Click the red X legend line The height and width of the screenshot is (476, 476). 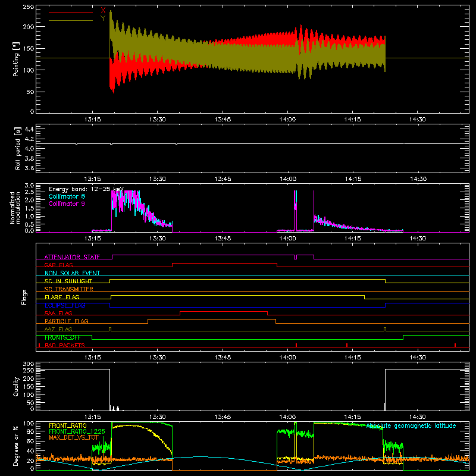click(71, 12)
